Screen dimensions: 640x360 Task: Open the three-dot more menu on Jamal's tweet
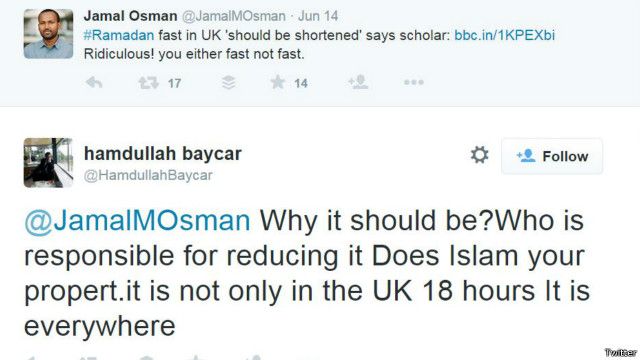click(413, 82)
